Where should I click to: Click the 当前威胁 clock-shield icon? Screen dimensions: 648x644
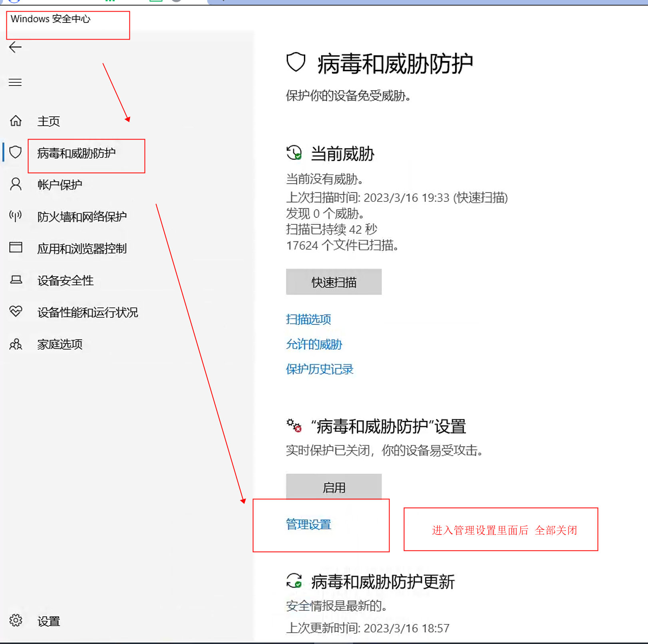click(x=294, y=153)
